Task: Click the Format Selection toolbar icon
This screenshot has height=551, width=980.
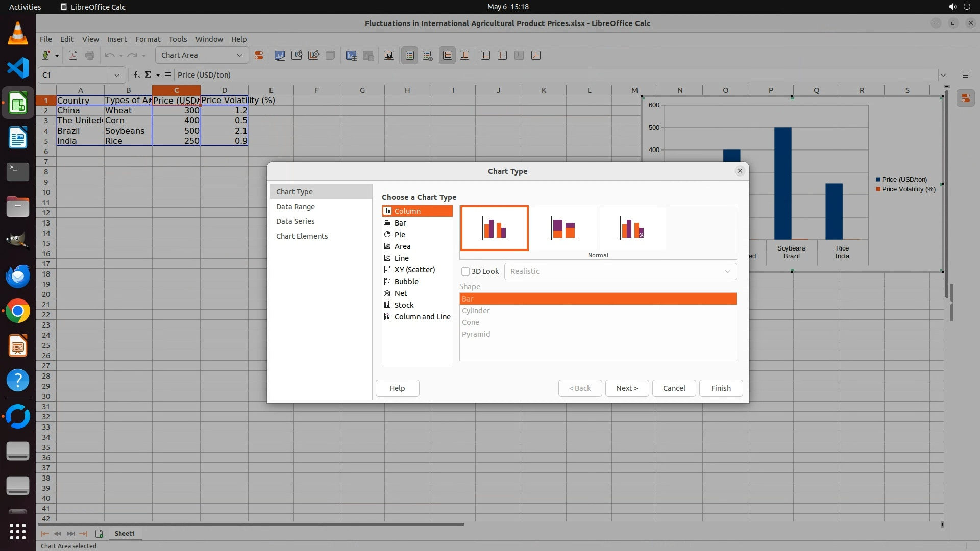Action: 259,56
